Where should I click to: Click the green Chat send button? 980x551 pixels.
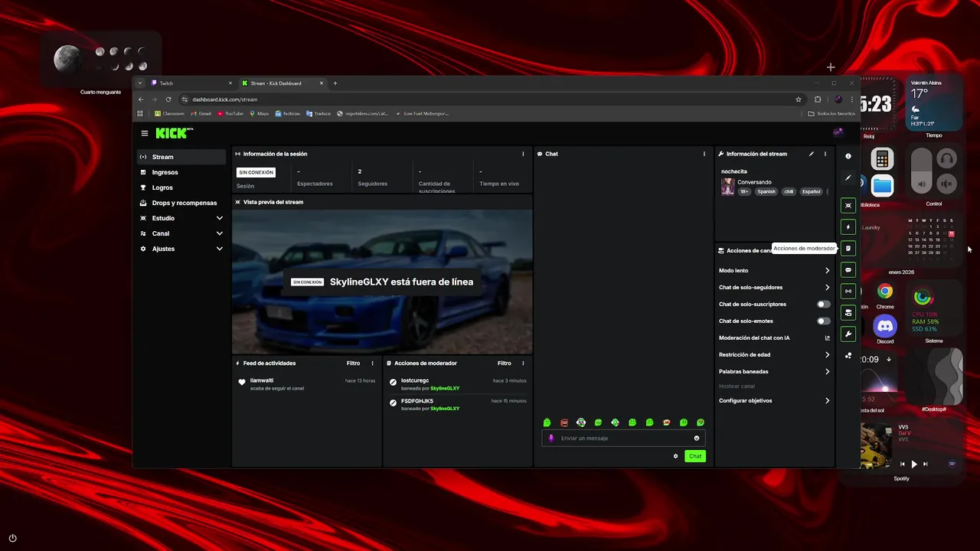[x=694, y=456]
